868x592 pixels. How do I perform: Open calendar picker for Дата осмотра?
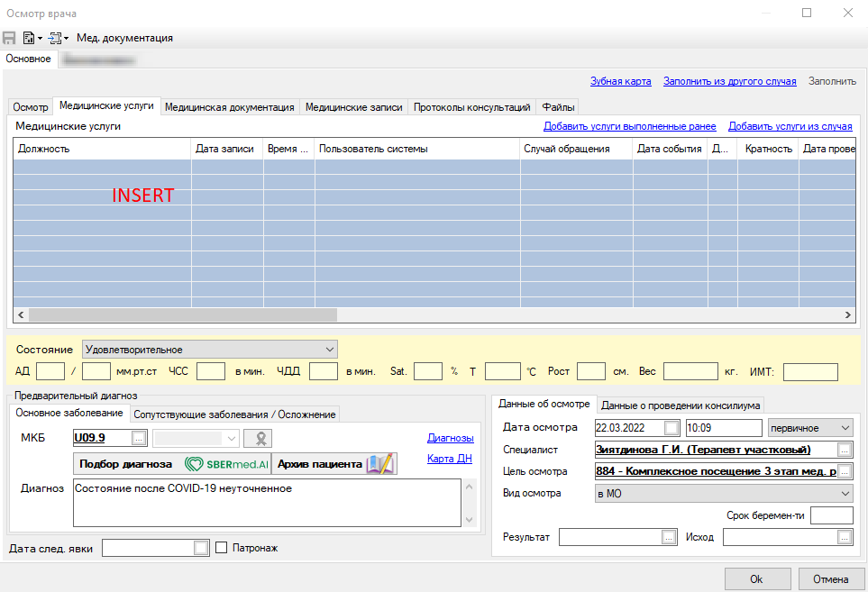pyautogui.click(x=672, y=428)
